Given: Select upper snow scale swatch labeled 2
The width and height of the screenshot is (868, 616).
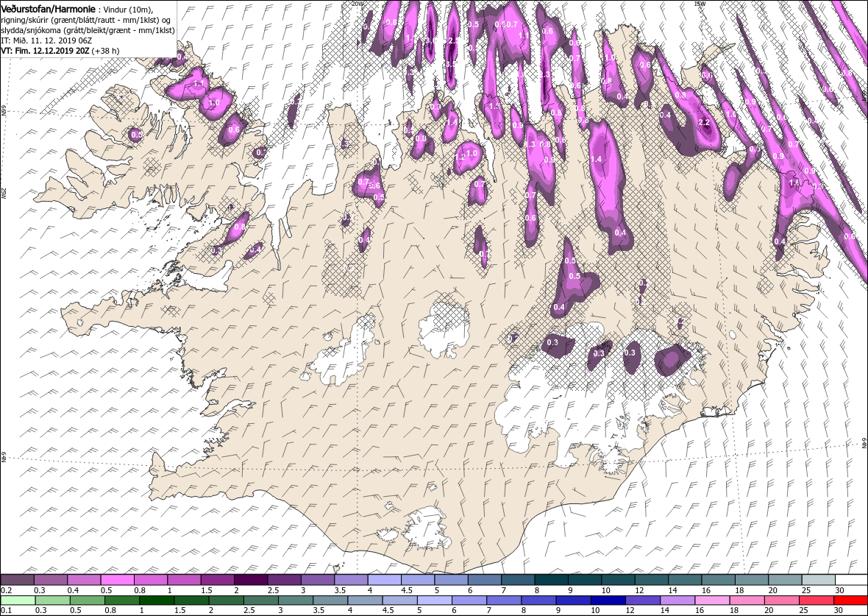Looking at the screenshot, I should tap(251, 579).
